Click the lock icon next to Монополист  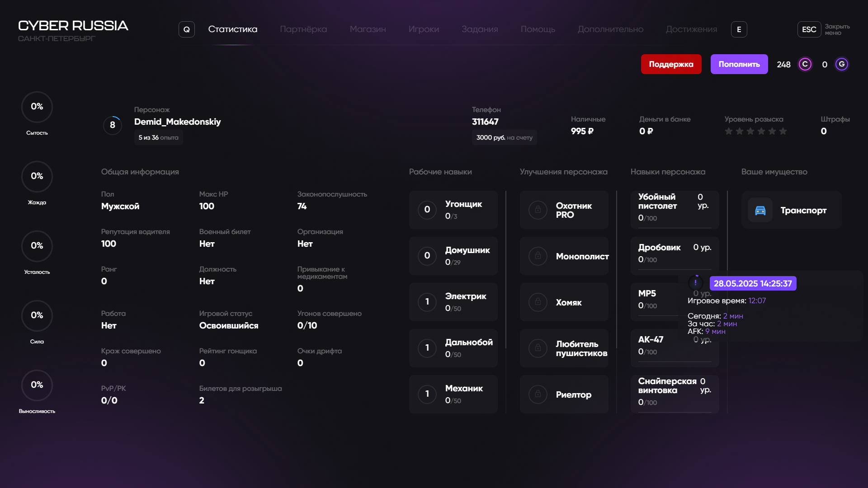pyautogui.click(x=538, y=256)
